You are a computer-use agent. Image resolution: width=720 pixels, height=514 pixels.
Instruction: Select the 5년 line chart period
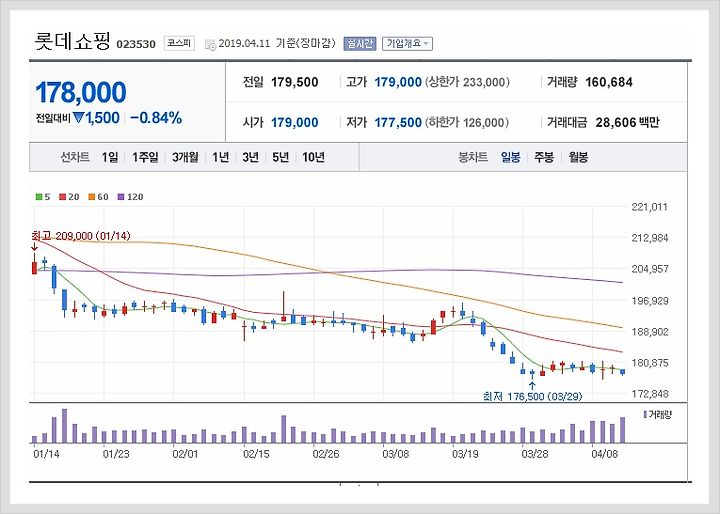click(x=280, y=157)
